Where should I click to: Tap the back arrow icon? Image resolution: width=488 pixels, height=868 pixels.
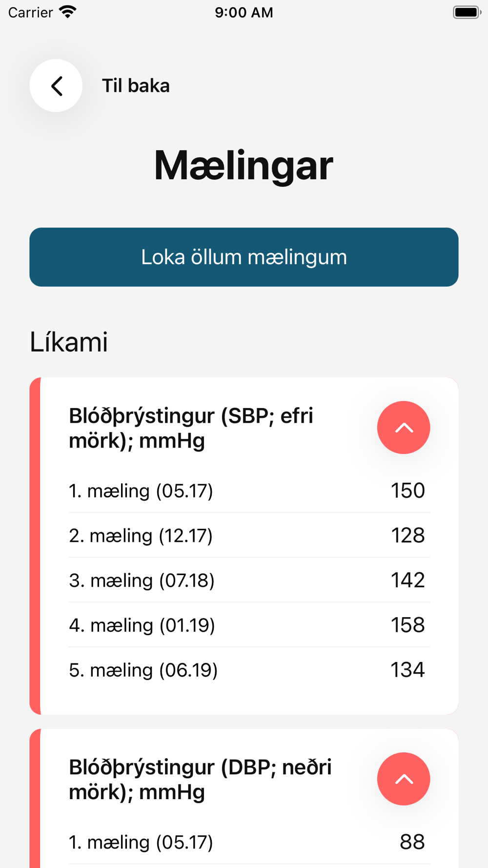click(56, 86)
